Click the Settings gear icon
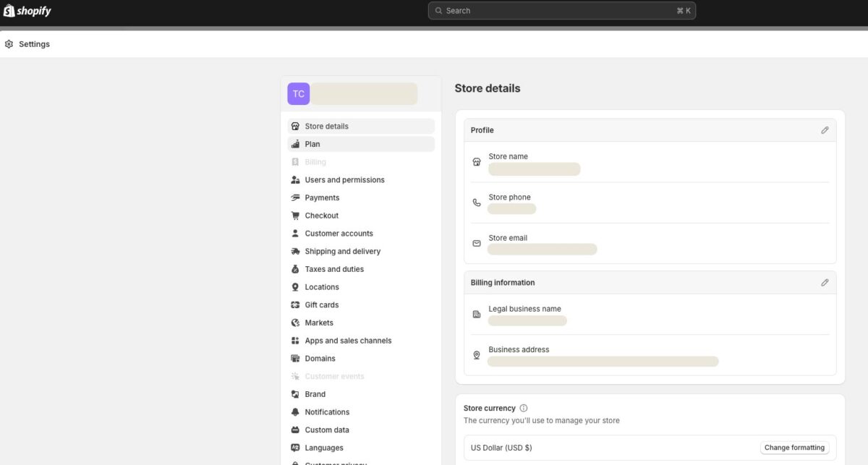The width and height of the screenshot is (868, 465). [9, 44]
